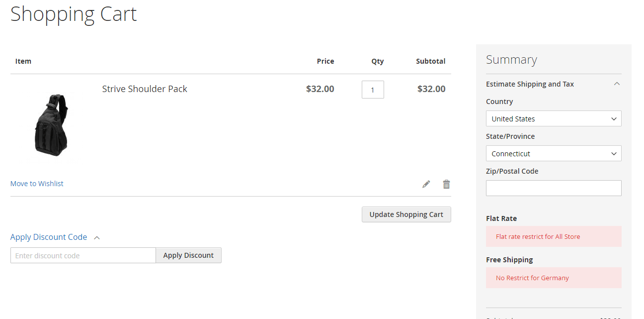Collapse the Apply Discount Code chevron
Viewport: 644px width, 319px height.
97,237
